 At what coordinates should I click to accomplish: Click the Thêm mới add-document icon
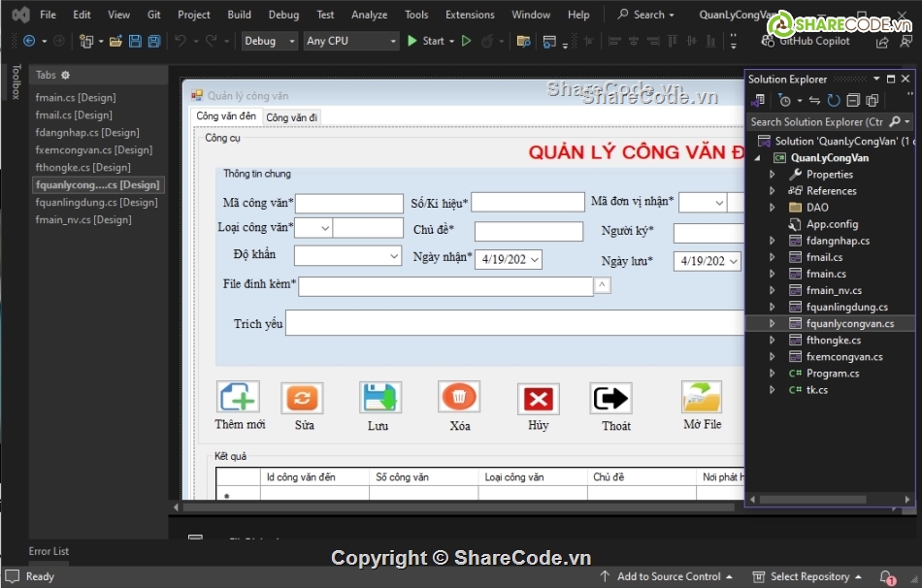pyautogui.click(x=238, y=397)
